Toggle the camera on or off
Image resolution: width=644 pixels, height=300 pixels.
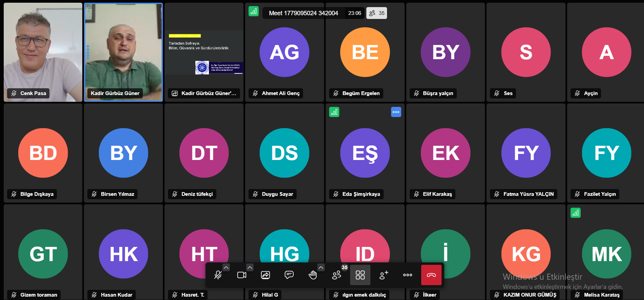click(x=242, y=275)
